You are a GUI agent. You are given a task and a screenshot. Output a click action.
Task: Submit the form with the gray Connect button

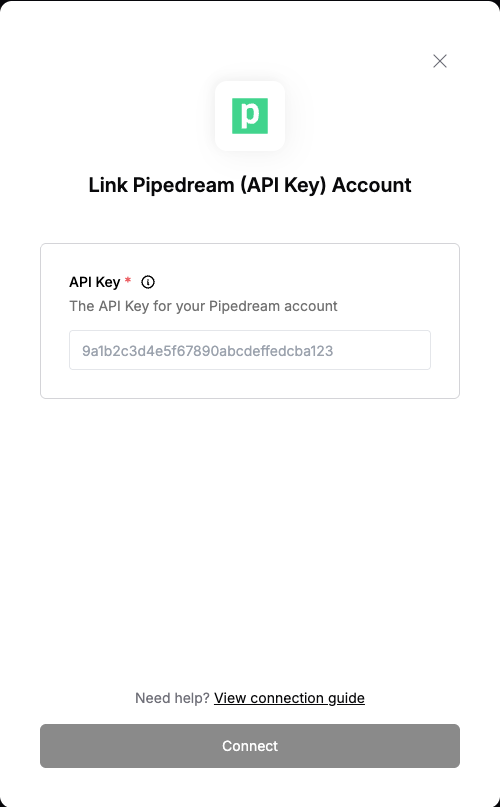[250, 746]
